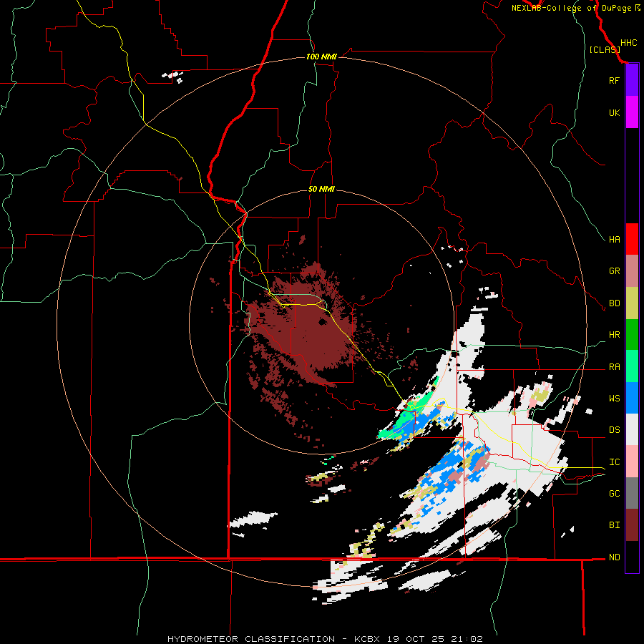Click the 50 NMI range ring label
The height and width of the screenshot is (644, 644).
pos(321,189)
